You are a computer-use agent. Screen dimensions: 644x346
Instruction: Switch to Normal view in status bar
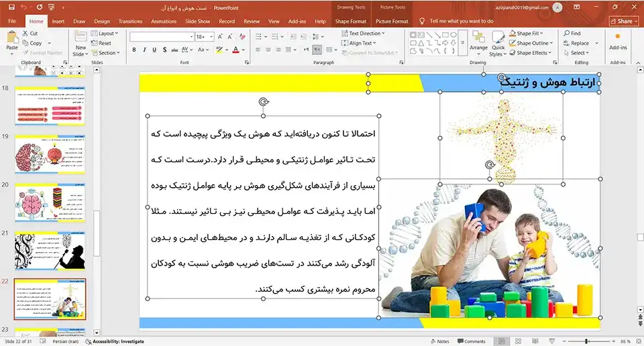(502, 341)
